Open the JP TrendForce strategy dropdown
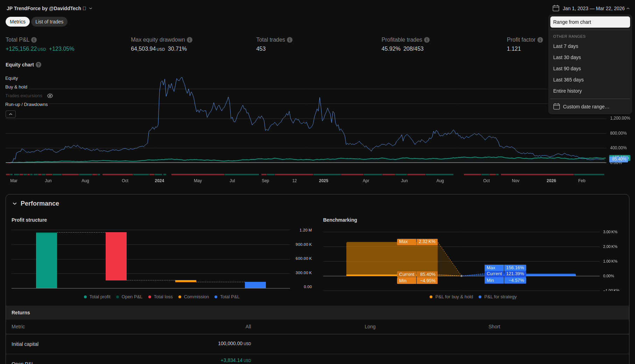Screen dimensions: 635x364 click(91, 8)
